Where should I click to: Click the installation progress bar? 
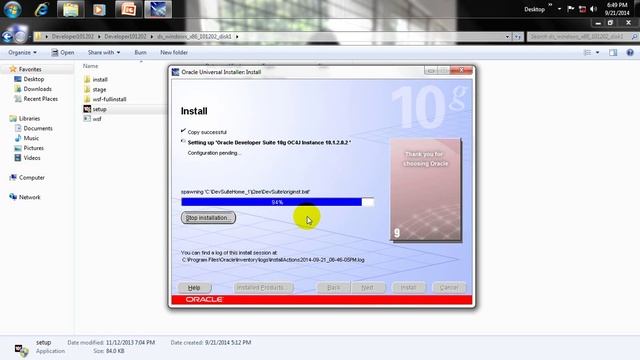pos(278,202)
